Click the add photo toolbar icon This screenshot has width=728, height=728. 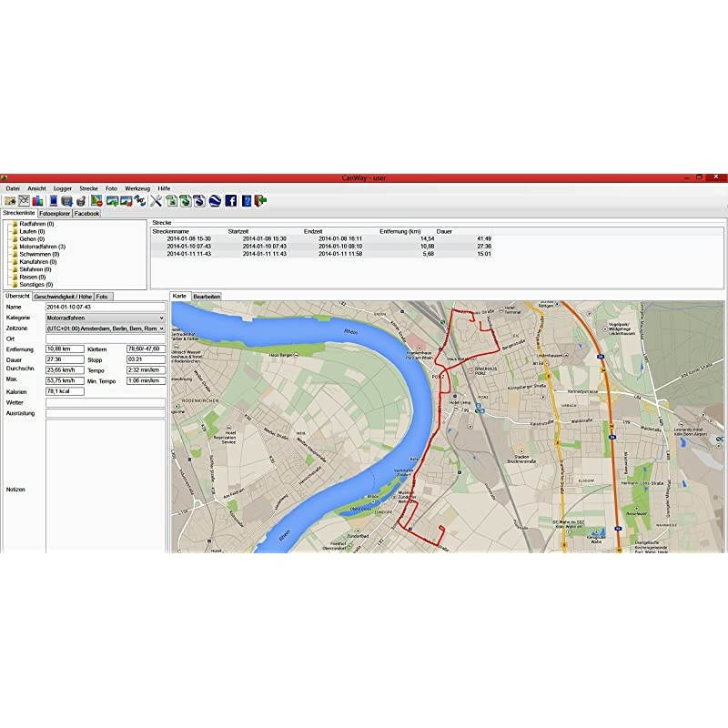pos(113,199)
